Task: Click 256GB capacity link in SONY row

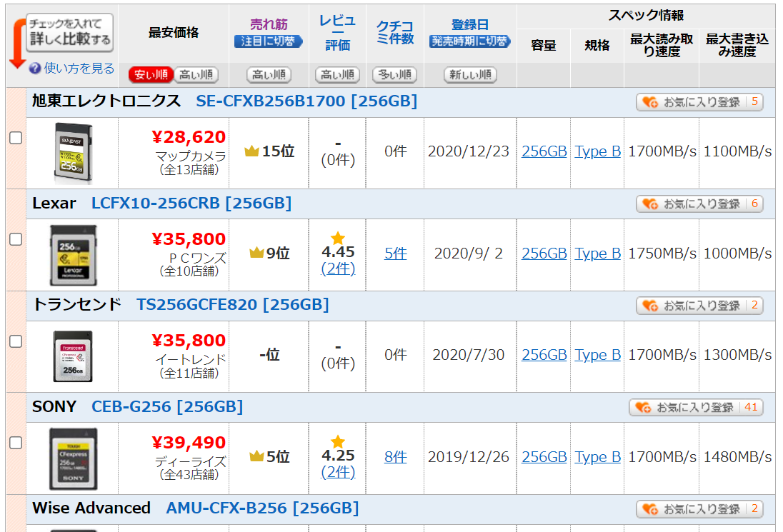Action: pyautogui.click(x=544, y=456)
